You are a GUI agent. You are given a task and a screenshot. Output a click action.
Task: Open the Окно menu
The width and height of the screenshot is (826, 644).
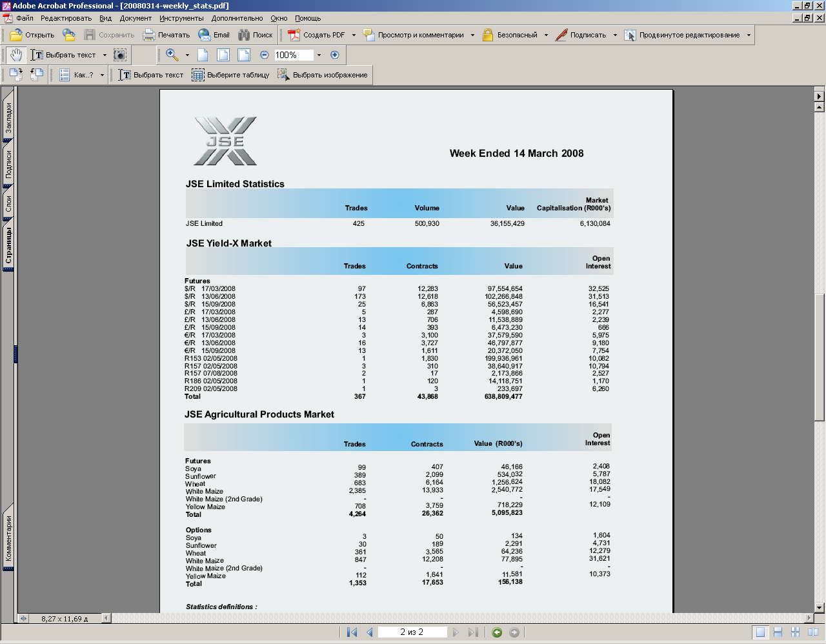[279, 18]
